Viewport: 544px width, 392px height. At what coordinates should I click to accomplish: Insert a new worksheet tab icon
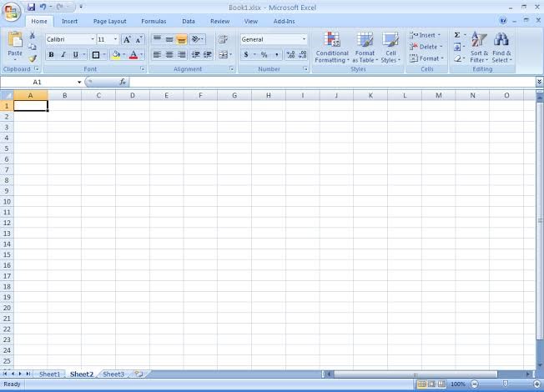139,374
